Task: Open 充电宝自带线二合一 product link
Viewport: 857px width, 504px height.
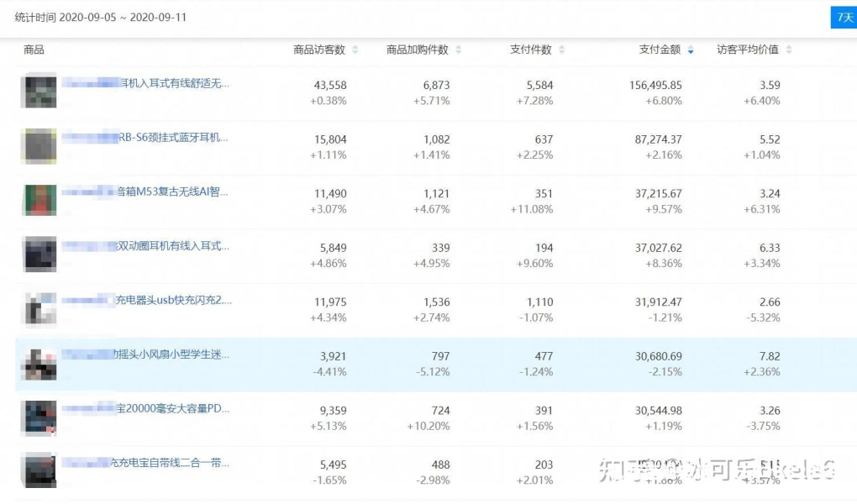Action: (x=171, y=463)
